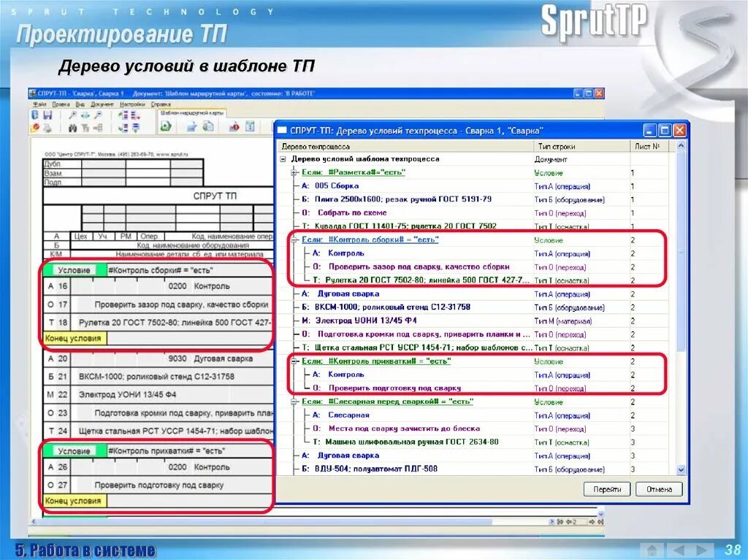Click 'Условие' cell for '#Контроль прихватки#' in the form
This screenshot has width=748, height=560.
click(x=75, y=450)
